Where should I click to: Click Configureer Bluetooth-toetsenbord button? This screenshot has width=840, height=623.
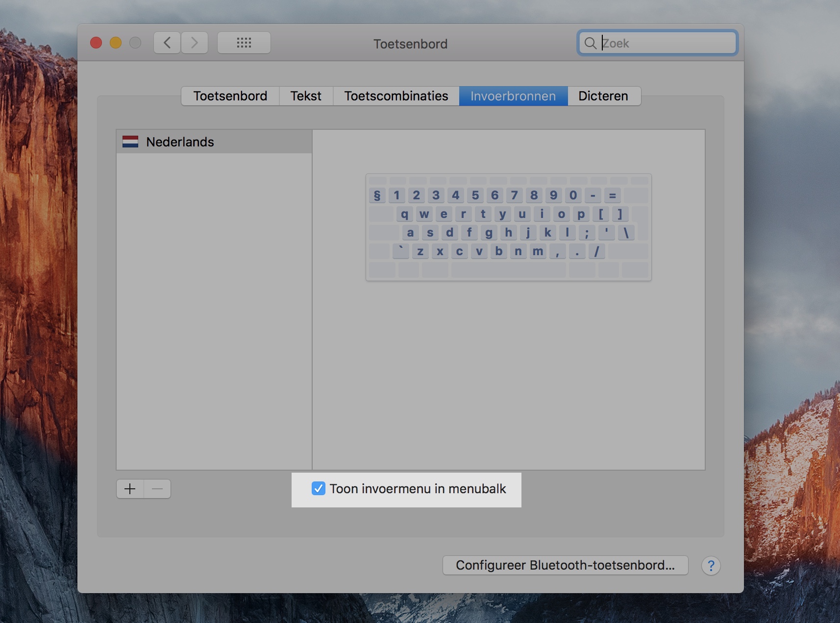565,565
